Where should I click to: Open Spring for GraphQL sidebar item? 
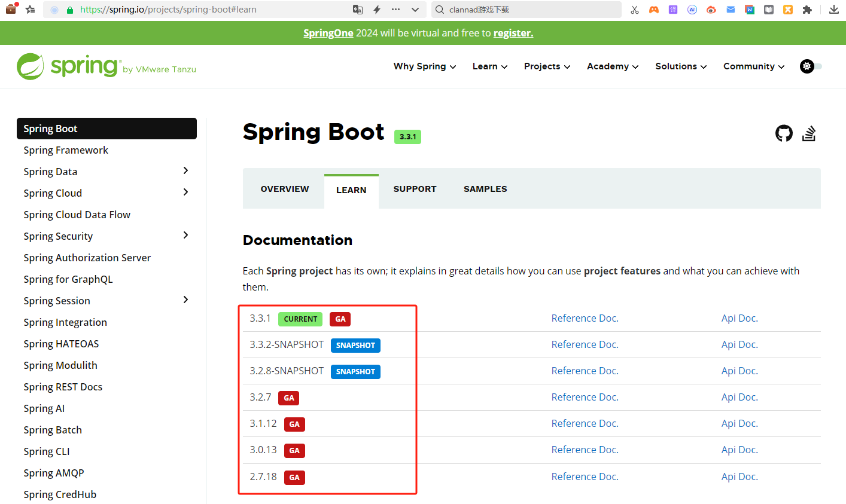click(x=68, y=279)
